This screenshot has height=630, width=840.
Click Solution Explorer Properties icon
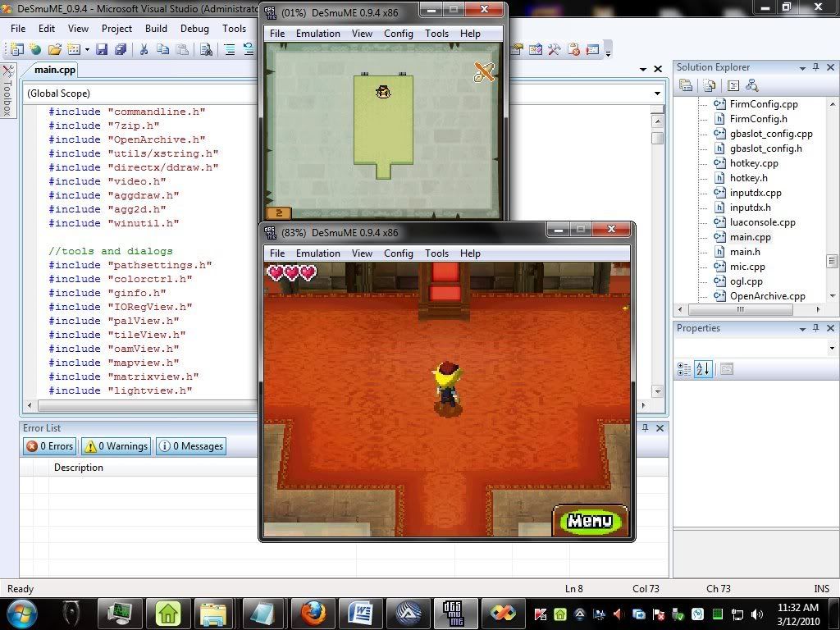686,85
